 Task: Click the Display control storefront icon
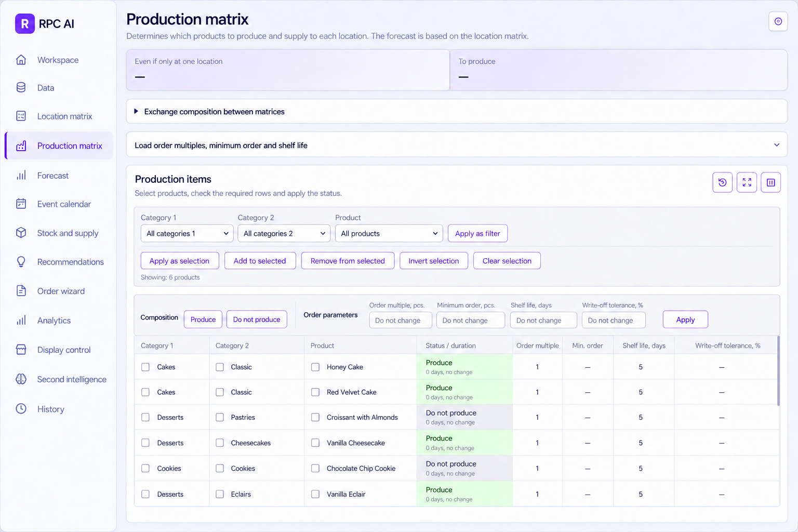tap(21, 350)
